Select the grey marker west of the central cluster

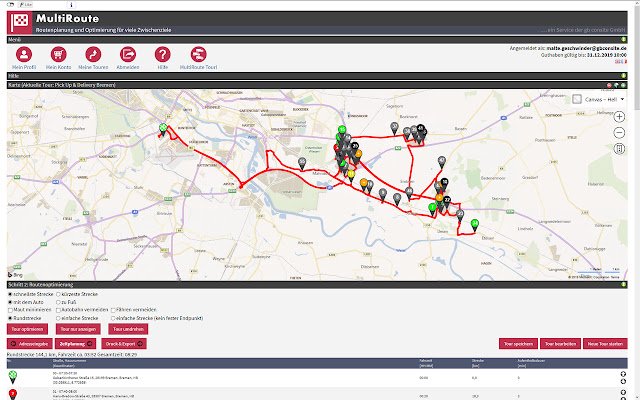[302, 163]
